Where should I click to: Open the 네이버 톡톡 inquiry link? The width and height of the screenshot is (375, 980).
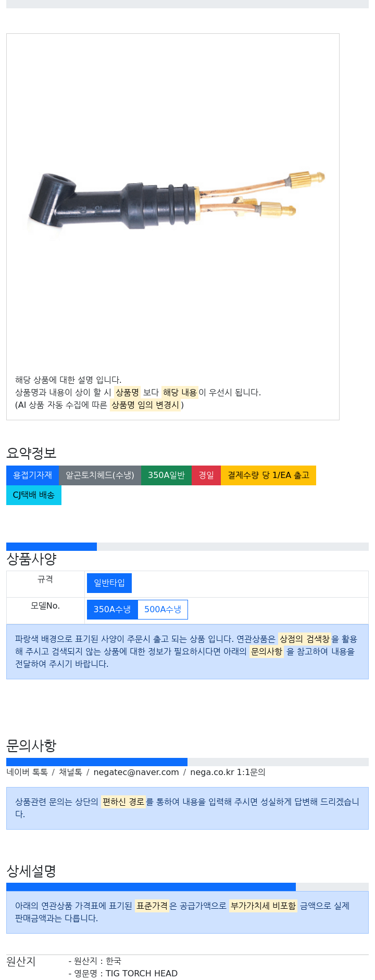pos(27,772)
